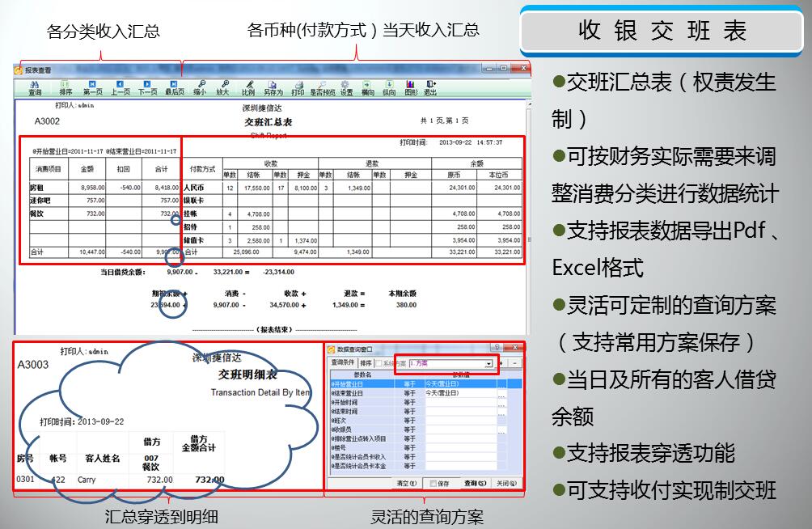Open 另存为 save-as in toolbar

coord(273,87)
